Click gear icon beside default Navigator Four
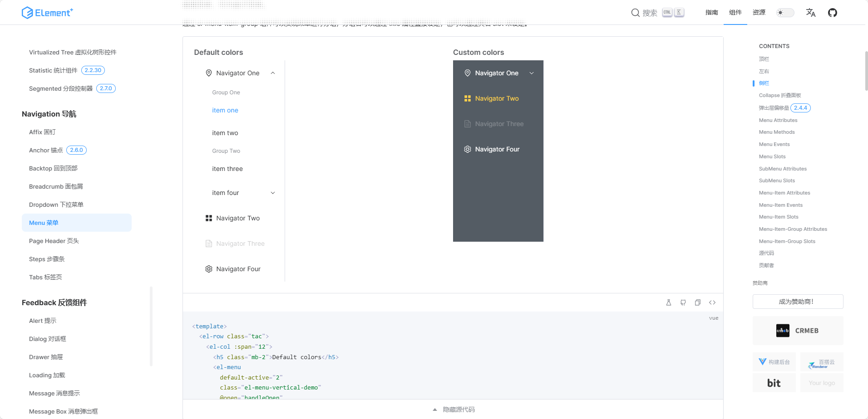The height and width of the screenshot is (419, 868). [209, 269]
